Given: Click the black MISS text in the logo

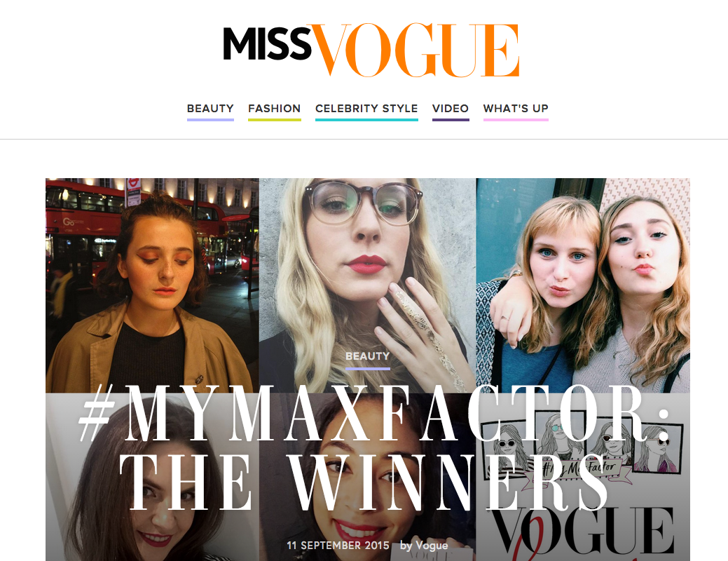Looking at the screenshot, I should 267,44.
